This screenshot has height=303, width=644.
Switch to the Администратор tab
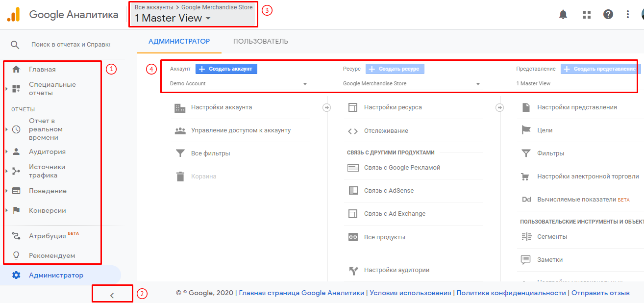coord(179,41)
